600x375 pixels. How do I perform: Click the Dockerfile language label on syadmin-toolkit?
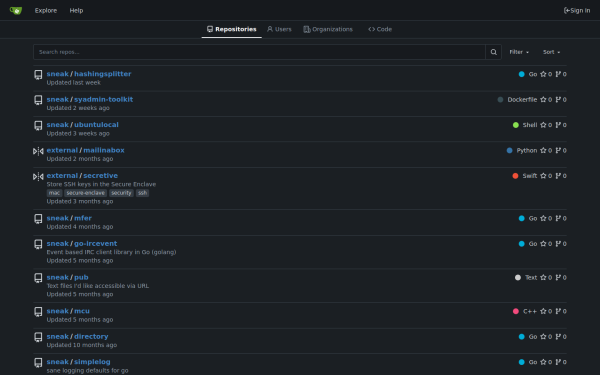pos(522,99)
